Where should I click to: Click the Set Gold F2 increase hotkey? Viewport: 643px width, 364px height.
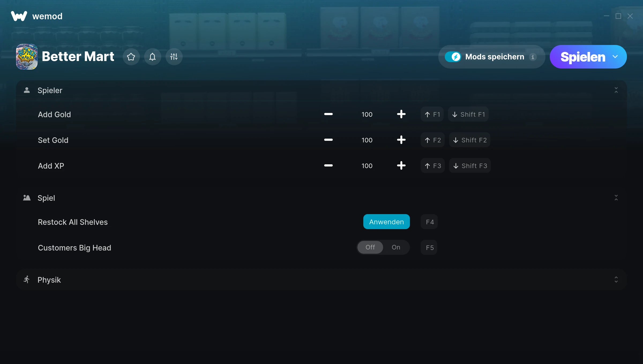(432, 140)
